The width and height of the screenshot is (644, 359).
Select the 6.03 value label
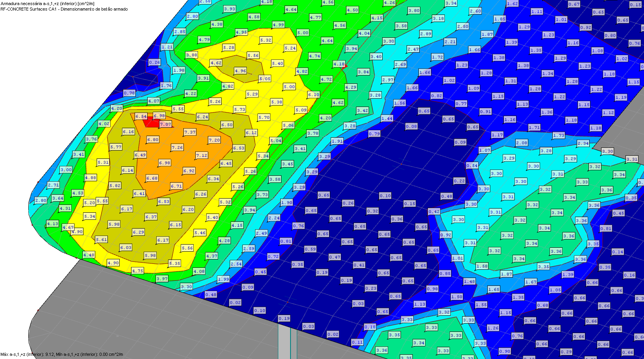pyautogui.click(x=126, y=247)
